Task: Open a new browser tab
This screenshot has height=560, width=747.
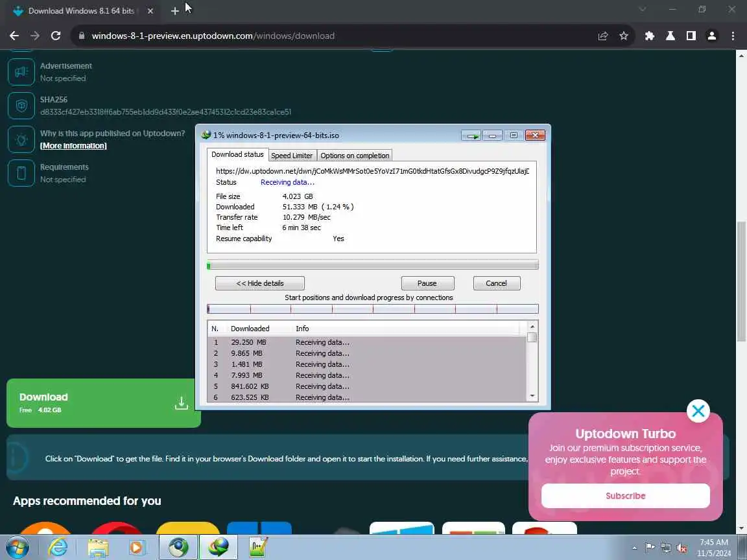Action: tap(175, 10)
